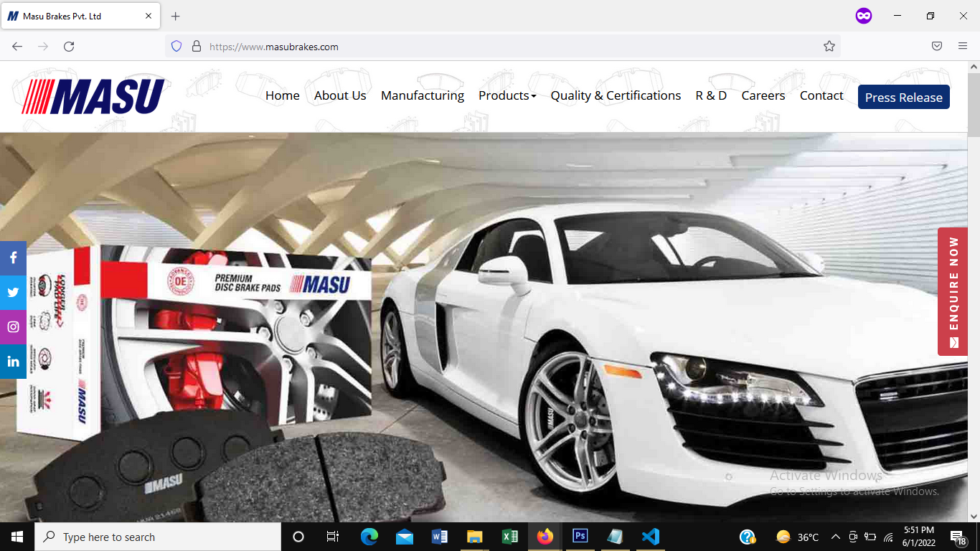980x551 pixels.
Task: Show hidden tray icons chevron
Action: tap(836, 537)
